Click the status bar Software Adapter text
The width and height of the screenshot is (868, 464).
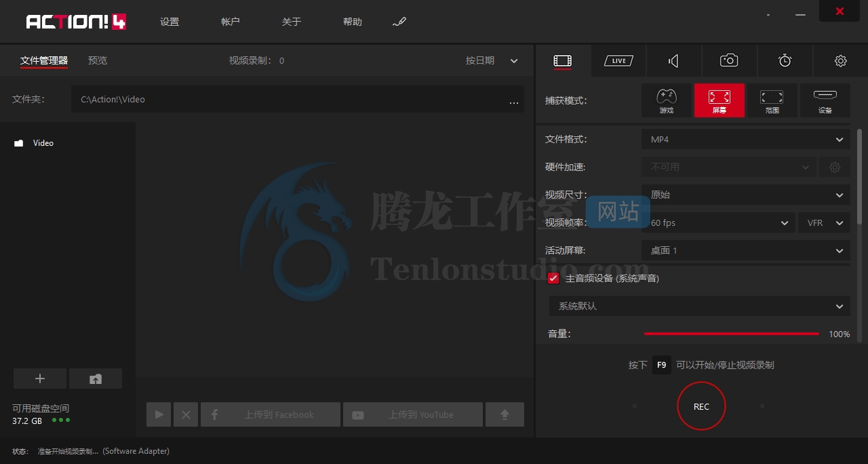[x=136, y=451]
